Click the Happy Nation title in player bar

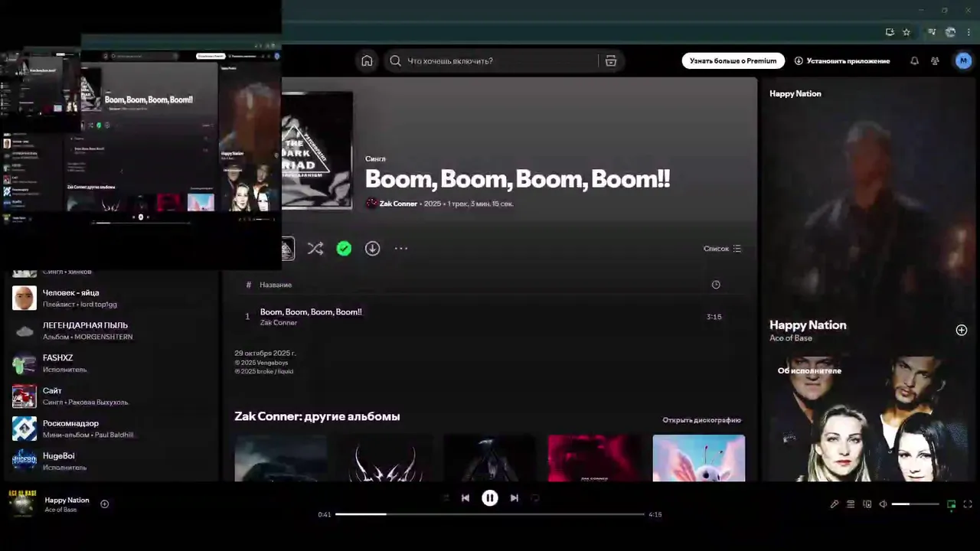[67, 500]
